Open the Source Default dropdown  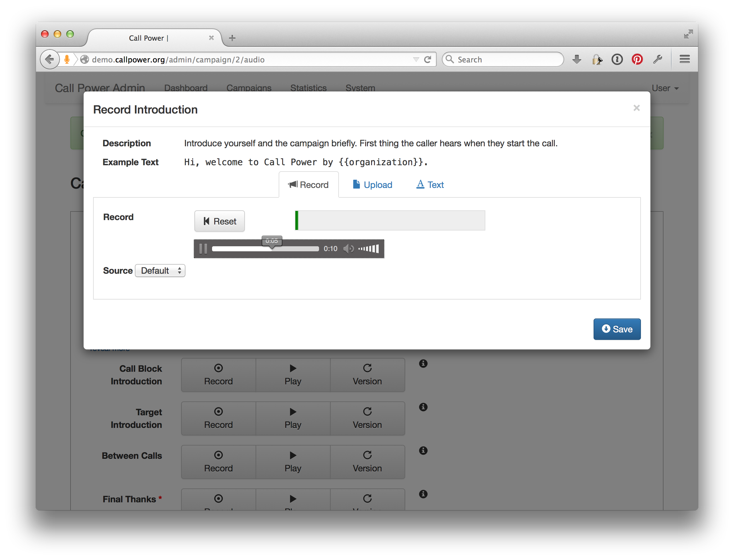[x=160, y=270]
